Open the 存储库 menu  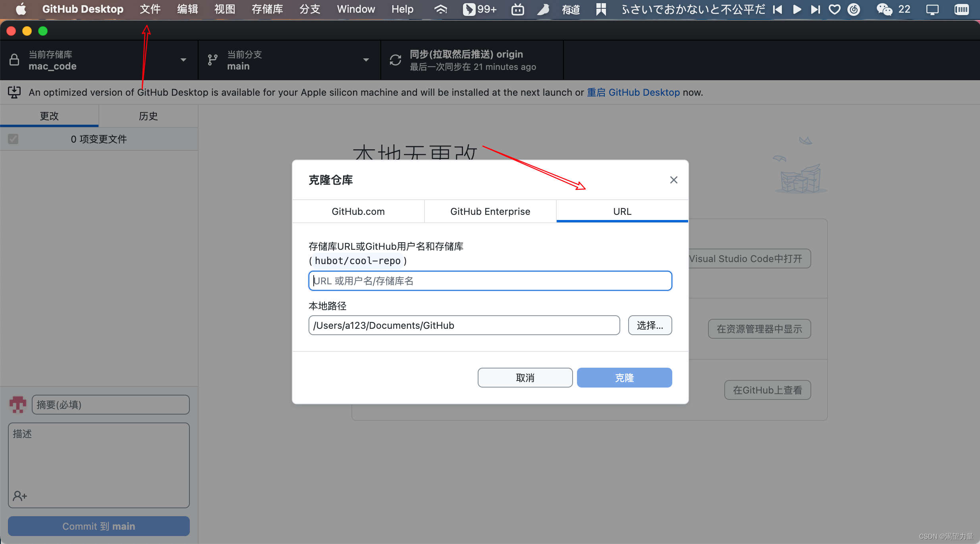267,9
